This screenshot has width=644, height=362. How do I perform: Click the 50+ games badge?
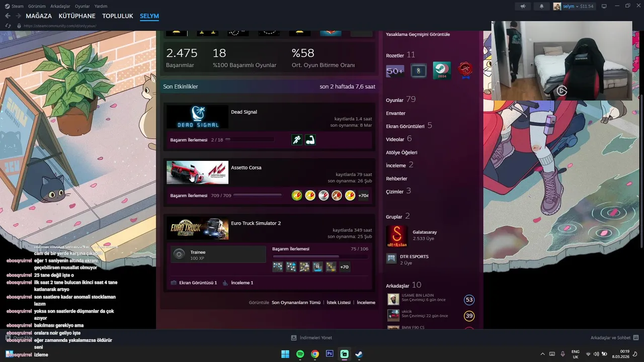[x=395, y=71]
